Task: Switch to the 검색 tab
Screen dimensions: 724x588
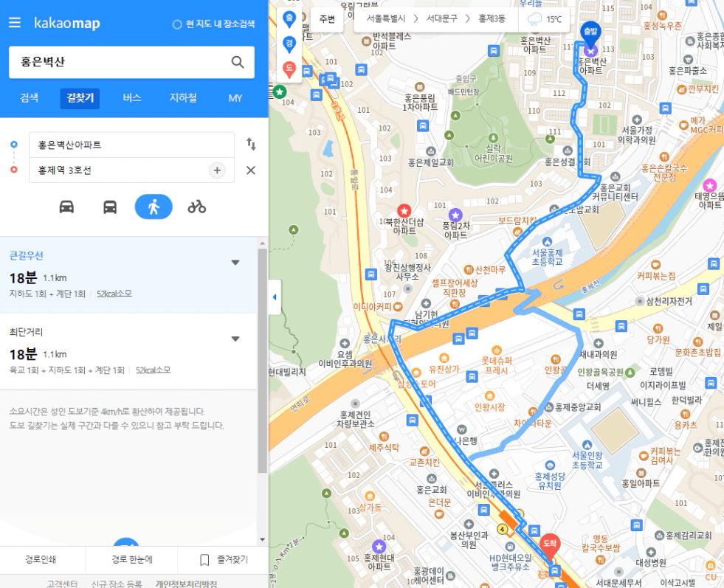Action: point(29,98)
